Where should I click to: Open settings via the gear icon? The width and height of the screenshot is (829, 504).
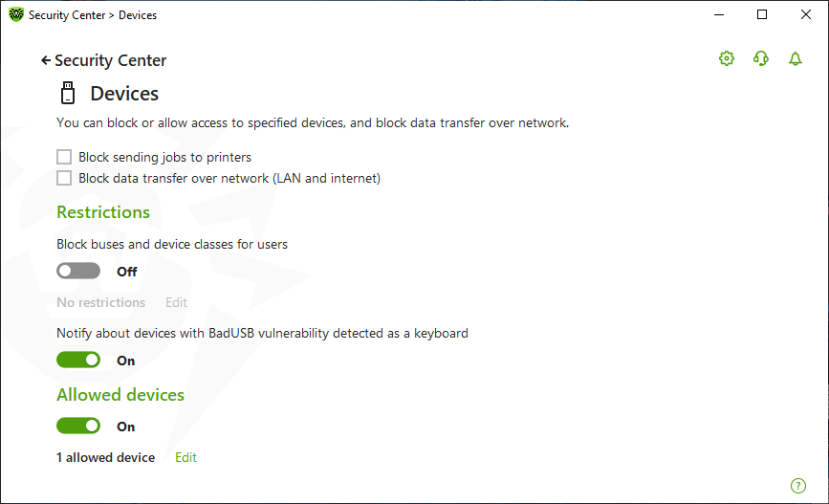tap(727, 58)
